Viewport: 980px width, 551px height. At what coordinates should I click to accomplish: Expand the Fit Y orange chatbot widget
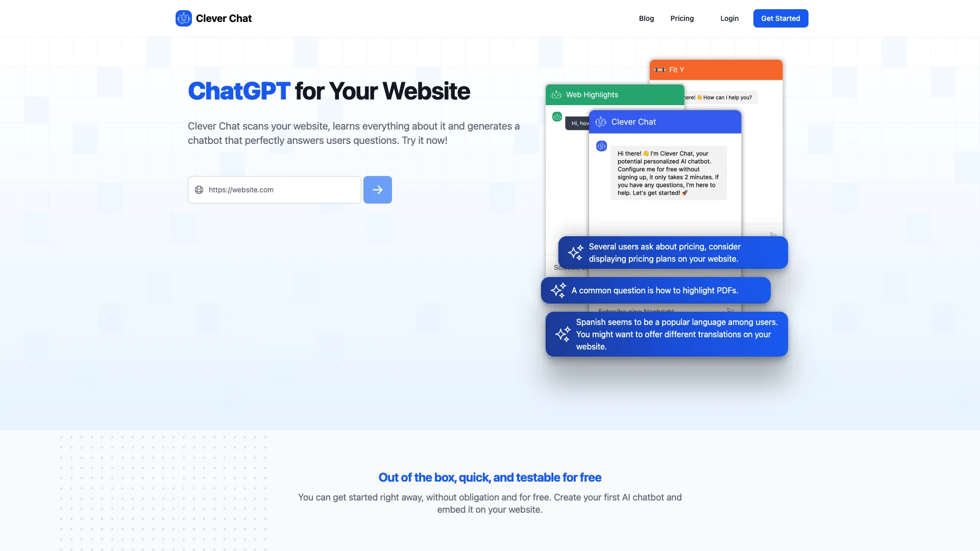pos(716,69)
